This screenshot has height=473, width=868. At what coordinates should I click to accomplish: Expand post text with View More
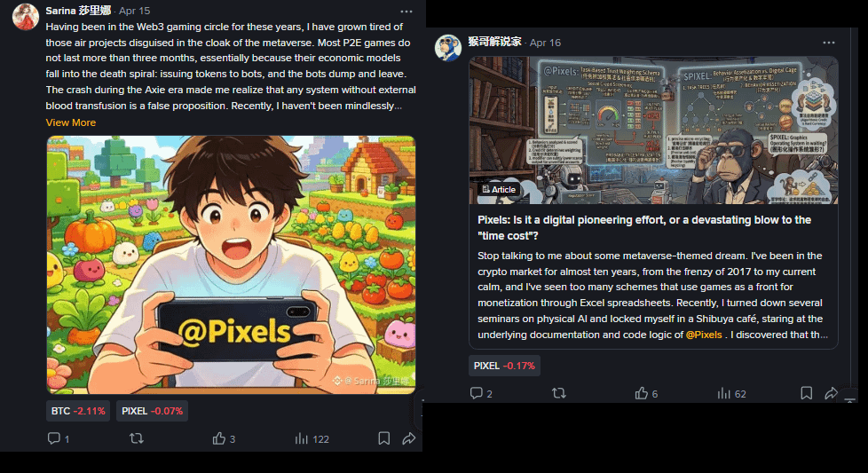71,122
